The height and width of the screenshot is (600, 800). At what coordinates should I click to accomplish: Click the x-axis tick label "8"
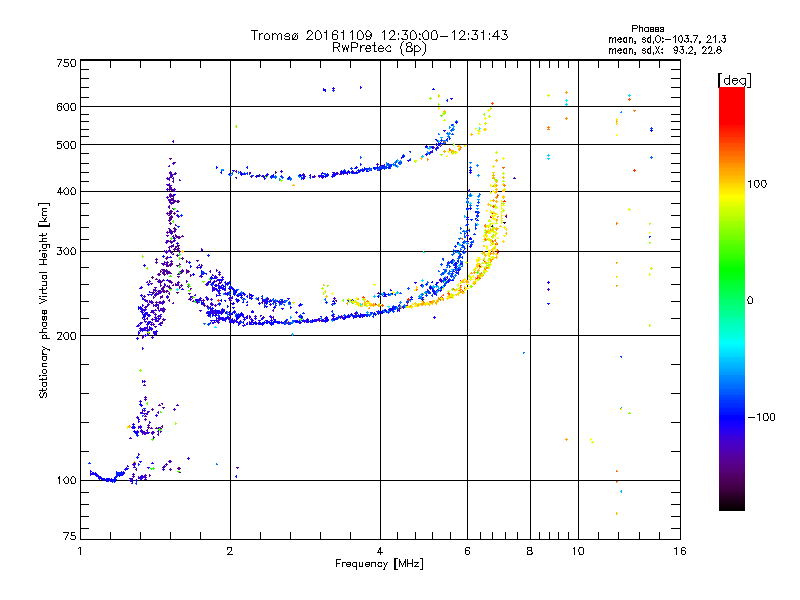[x=530, y=551]
